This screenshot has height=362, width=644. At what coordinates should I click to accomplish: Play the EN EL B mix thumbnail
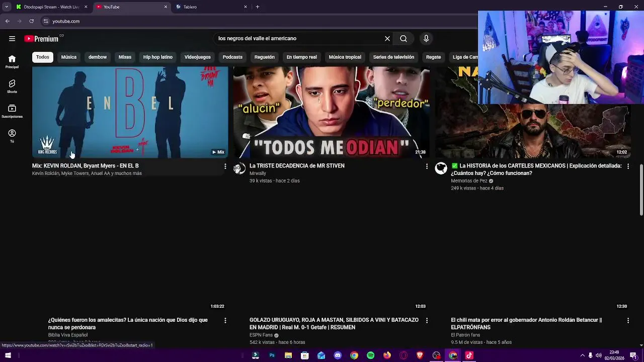click(130, 113)
